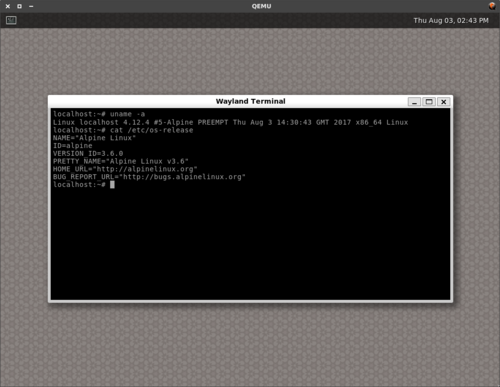Click the 'uname -a' command line
500x387 pixels.
point(99,114)
